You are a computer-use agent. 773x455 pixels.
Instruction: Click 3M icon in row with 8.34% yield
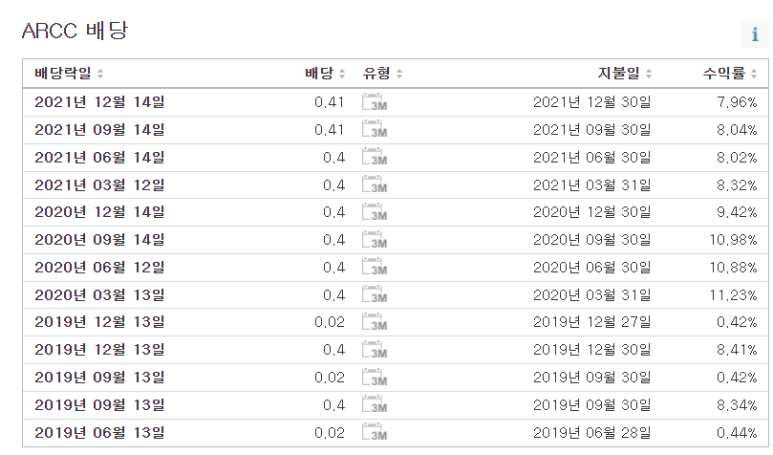pos(374,405)
